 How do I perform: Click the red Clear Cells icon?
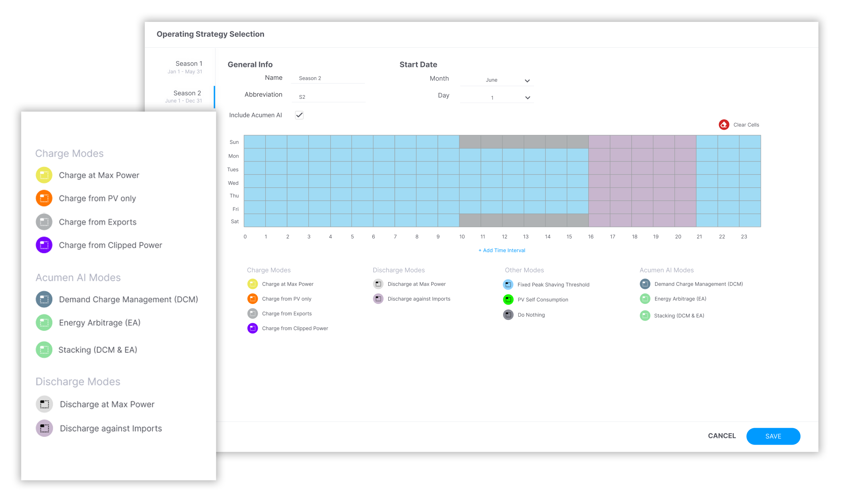pos(724,124)
